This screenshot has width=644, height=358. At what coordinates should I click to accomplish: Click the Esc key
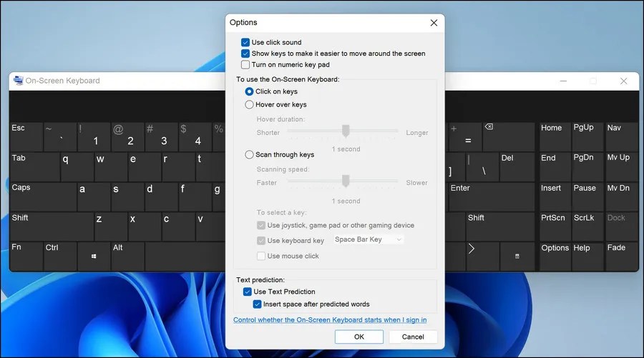(26, 136)
